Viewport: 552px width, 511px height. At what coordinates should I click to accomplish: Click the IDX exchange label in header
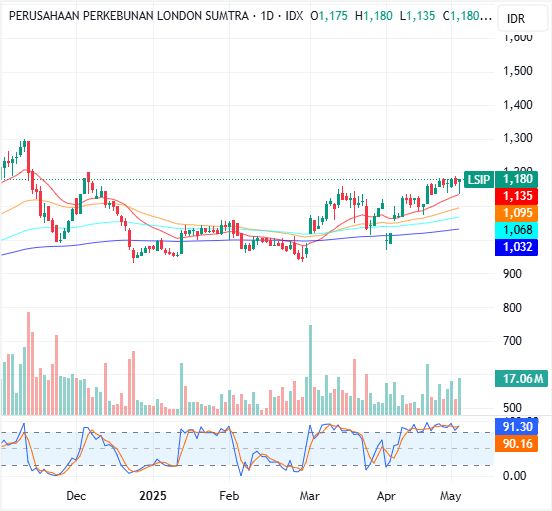[x=294, y=16]
